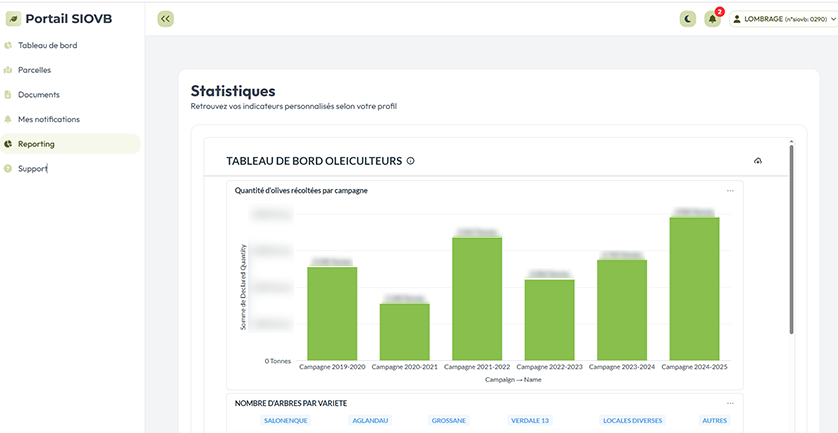838x433 pixels.
Task: Click the Mes notifications bell icon in sidebar
Action: pos(7,119)
